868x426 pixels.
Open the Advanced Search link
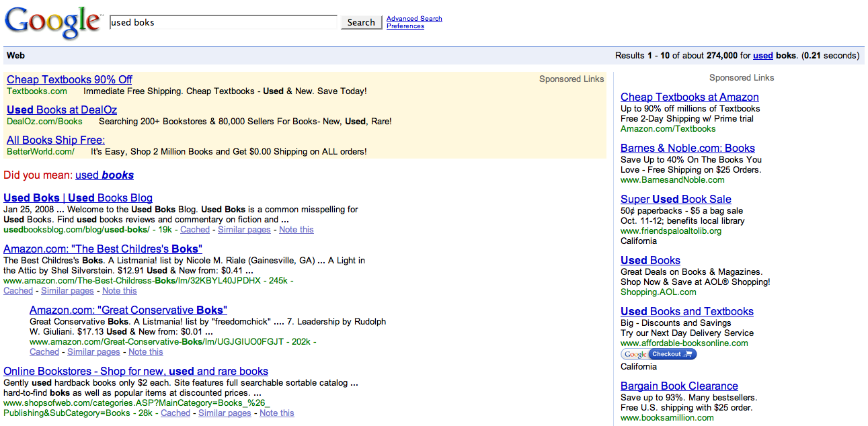[x=414, y=19]
